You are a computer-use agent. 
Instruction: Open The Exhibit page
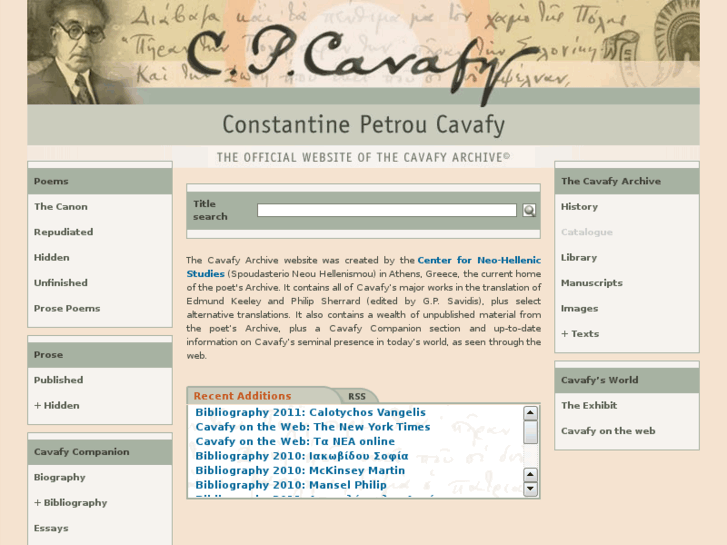pyautogui.click(x=589, y=405)
